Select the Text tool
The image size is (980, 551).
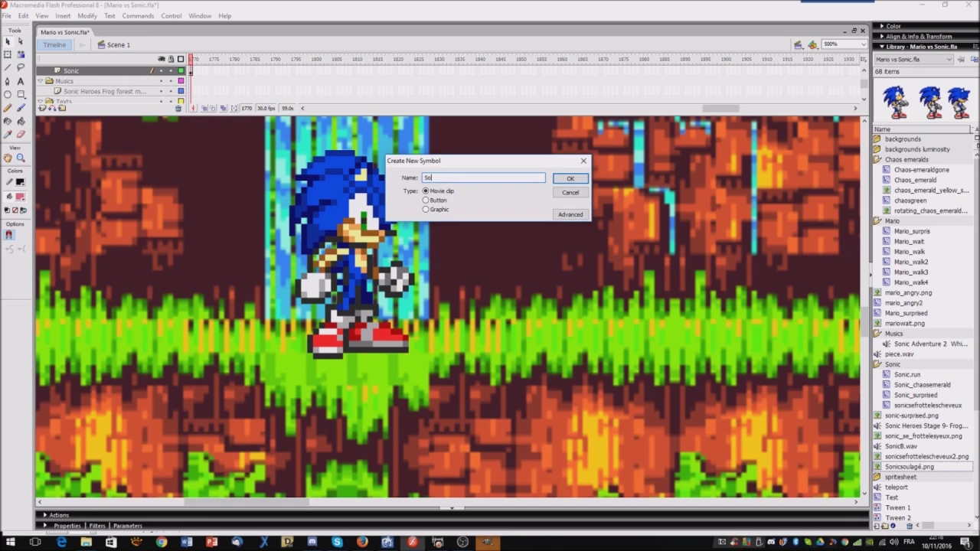(21, 81)
